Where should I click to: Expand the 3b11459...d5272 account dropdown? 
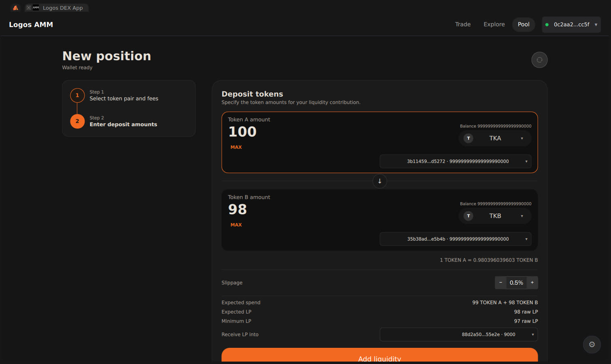coord(456,161)
